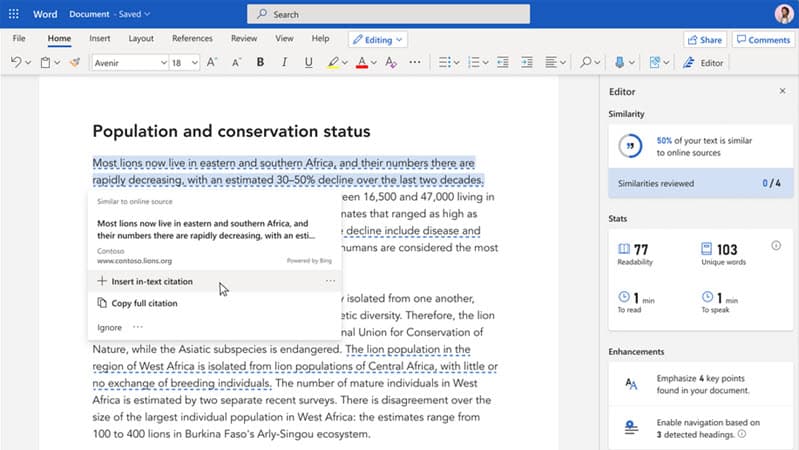Screen dimensions: 799x450
Task: Click the Share button
Action: pyautogui.click(x=705, y=39)
